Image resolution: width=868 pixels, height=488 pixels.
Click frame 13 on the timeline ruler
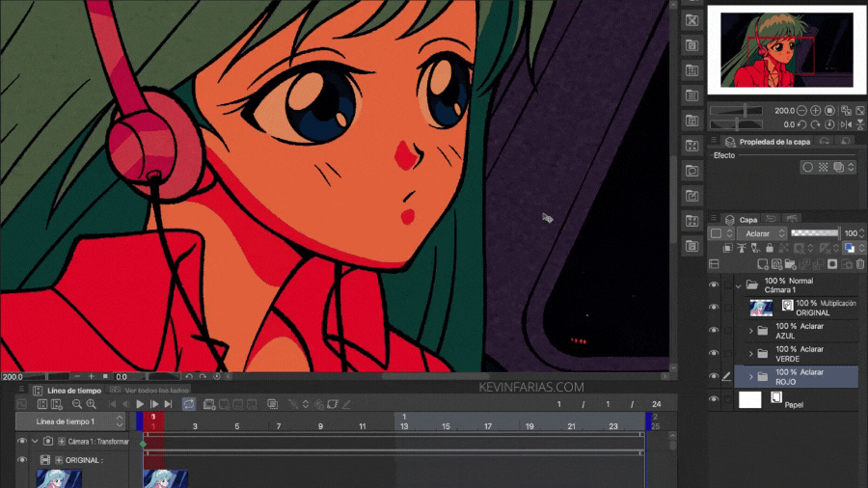404,426
